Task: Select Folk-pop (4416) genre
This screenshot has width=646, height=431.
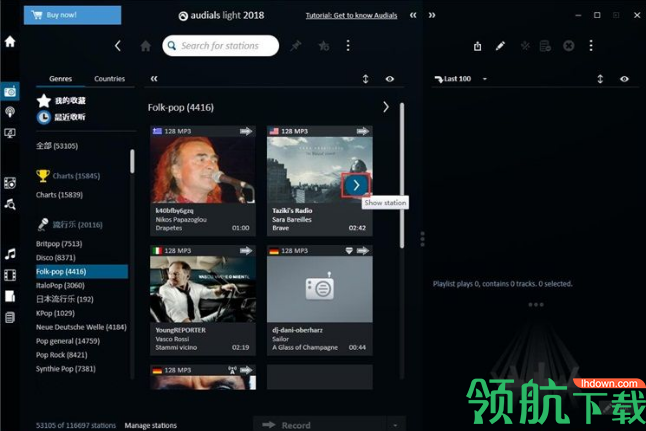Action: (x=82, y=272)
